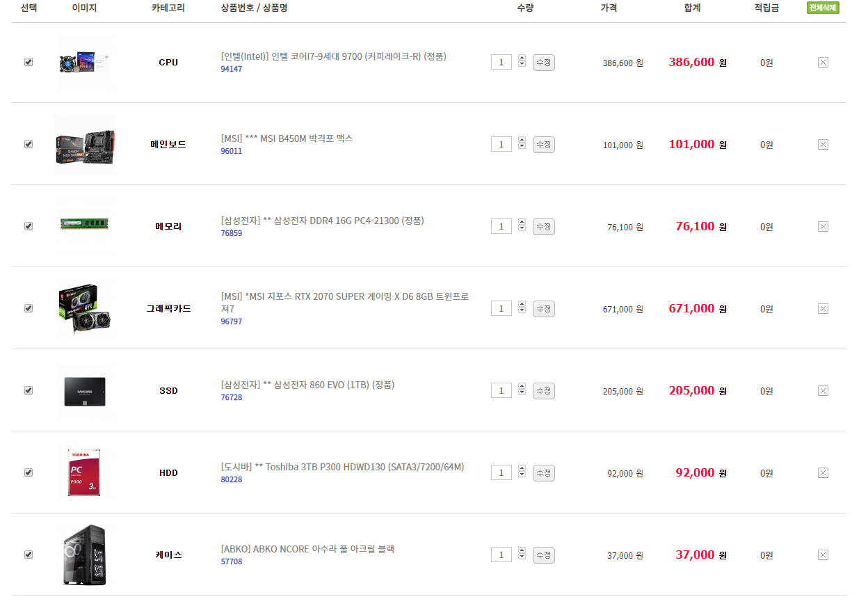Decrease memory quantity with the down arrow
The image size is (868, 606).
(x=522, y=230)
